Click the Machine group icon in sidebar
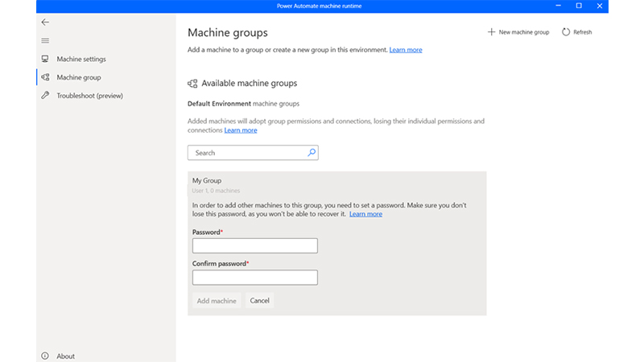The image size is (644, 362). (45, 78)
